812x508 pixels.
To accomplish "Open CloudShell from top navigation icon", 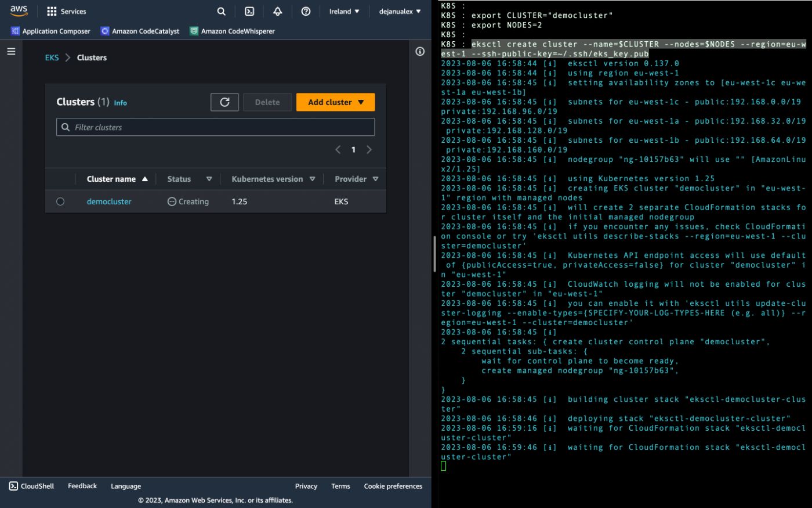I will pyautogui.click(x=249, y=11).
